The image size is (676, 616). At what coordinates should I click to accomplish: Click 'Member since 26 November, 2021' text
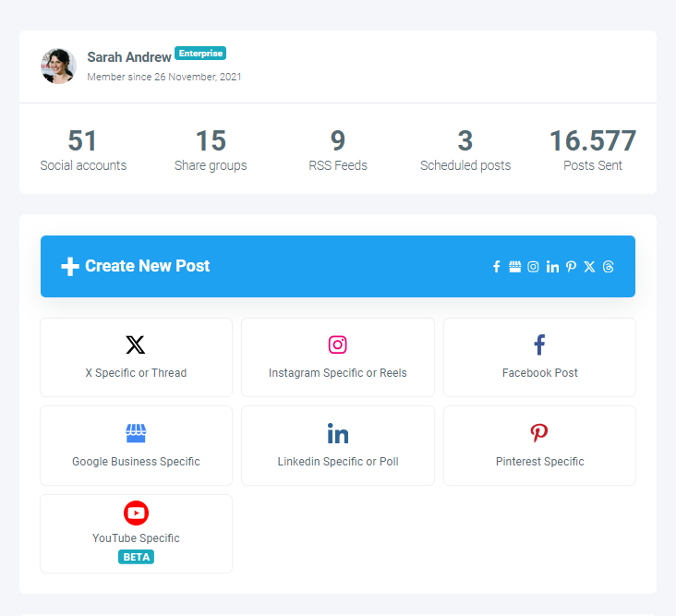coord(164,77)
